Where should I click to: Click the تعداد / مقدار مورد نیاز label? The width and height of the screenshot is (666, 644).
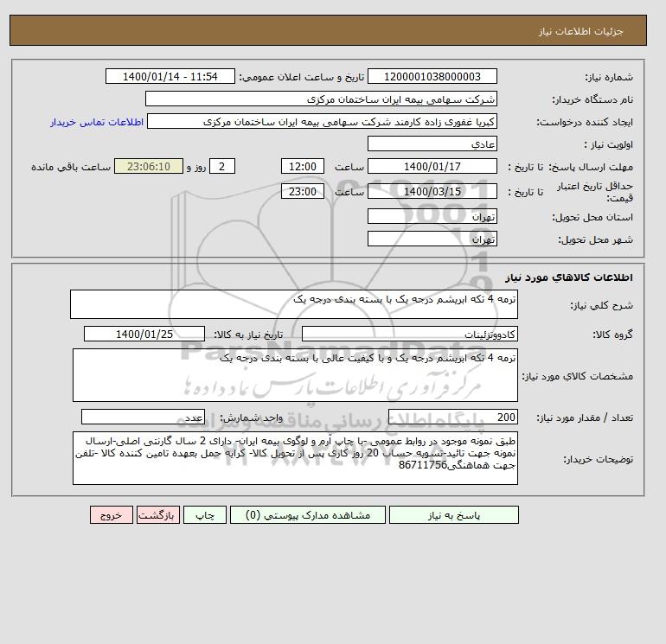[x=585, y=418]
